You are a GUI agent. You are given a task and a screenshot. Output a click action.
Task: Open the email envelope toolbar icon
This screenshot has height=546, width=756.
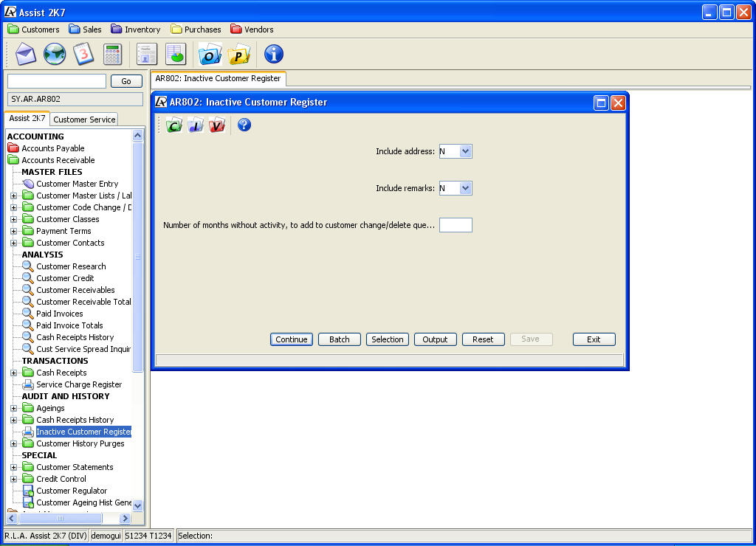26,54
